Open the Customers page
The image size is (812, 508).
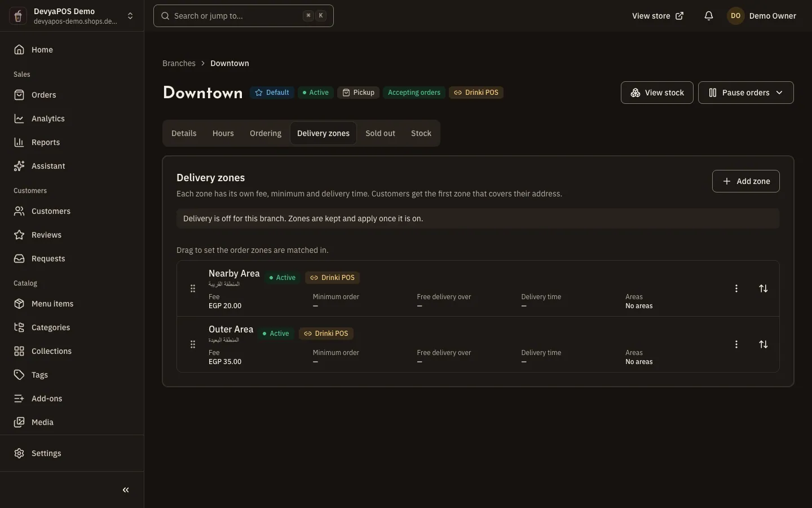[x=72, y=211]
